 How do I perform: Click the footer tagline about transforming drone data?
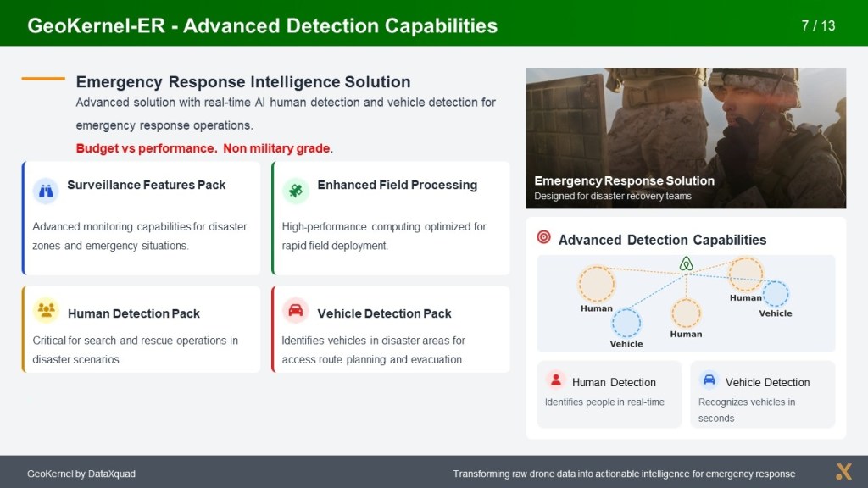[624, 474]
